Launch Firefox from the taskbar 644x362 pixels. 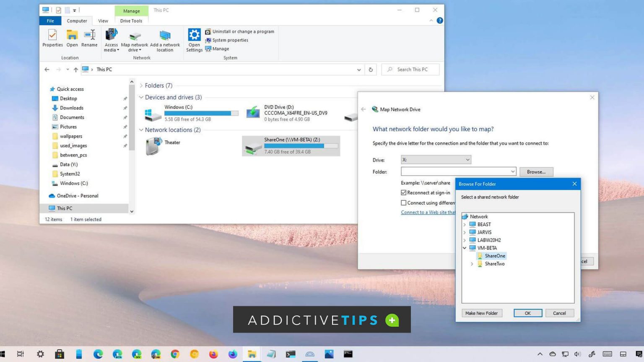(213, 354)
